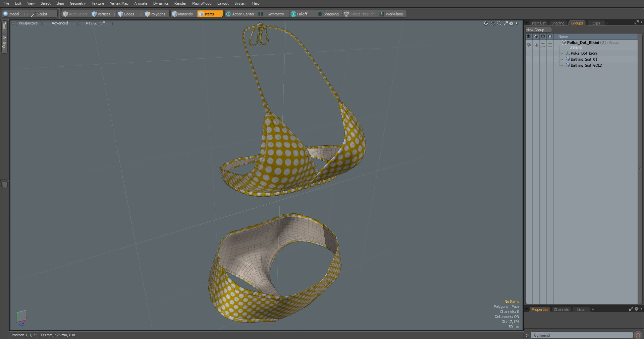Enable Auto Select mode
Image resolution: width=644 pixels, height=339 pixels.
point(75,14)
